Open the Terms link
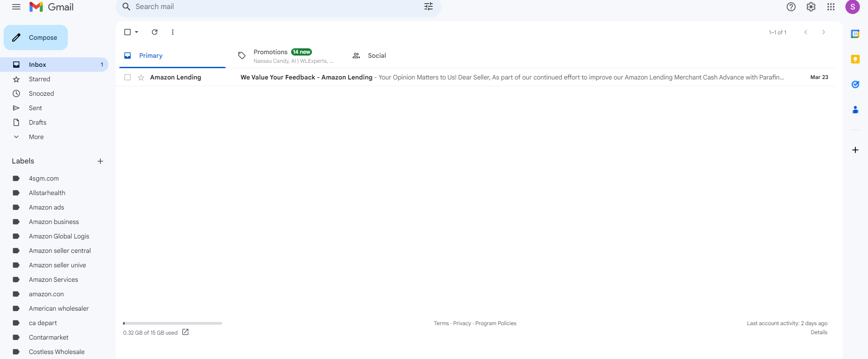Image resolution: width=868 pixels, height=359 pixels. pos(441,323)
